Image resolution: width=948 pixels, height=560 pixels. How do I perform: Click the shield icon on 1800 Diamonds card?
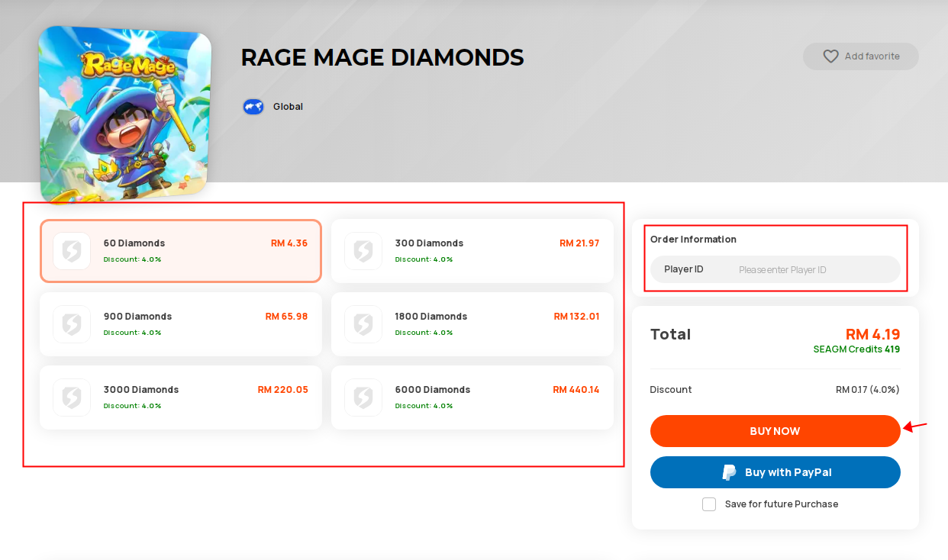(363, 324)
